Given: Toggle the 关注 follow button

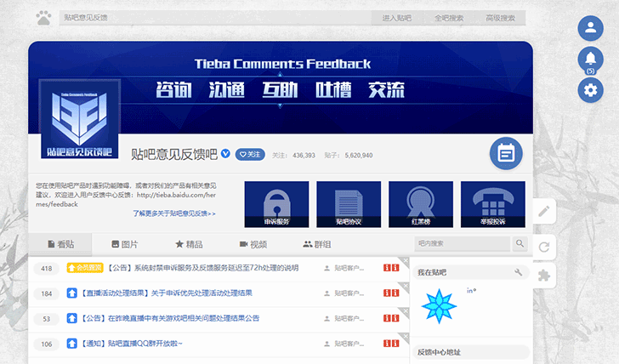Looking at the screenshot, I should (250, 155).
